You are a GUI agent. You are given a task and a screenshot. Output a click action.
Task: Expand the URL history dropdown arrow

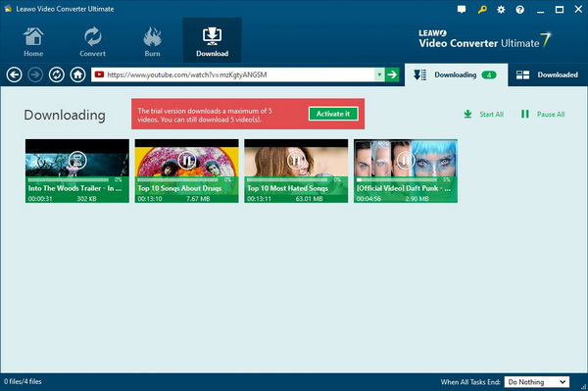click(x=379, y=74)
